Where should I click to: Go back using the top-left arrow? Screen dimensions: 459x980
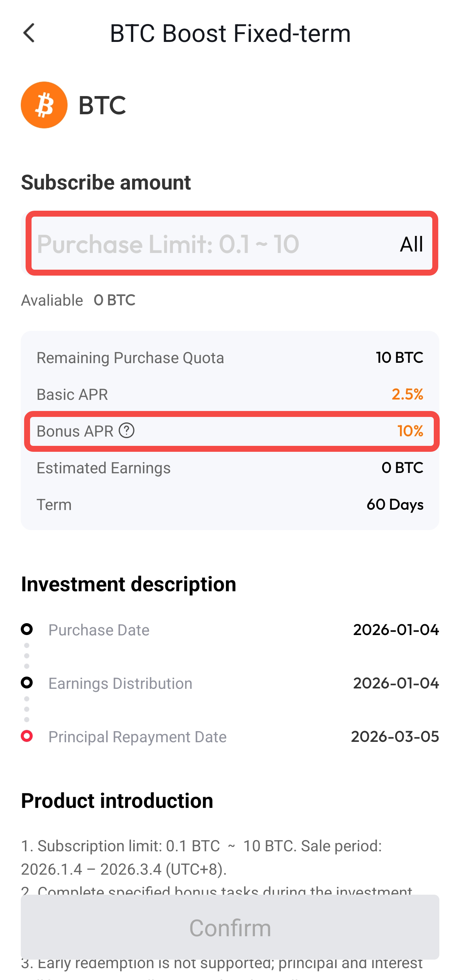pyautogui.click(x=29, y=33)
